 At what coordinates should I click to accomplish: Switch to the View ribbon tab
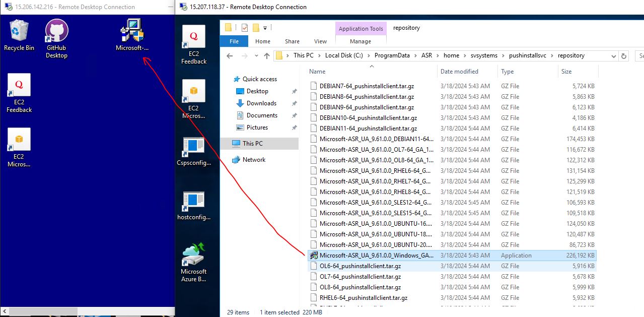pyautogui.click(x=320, y=41)
